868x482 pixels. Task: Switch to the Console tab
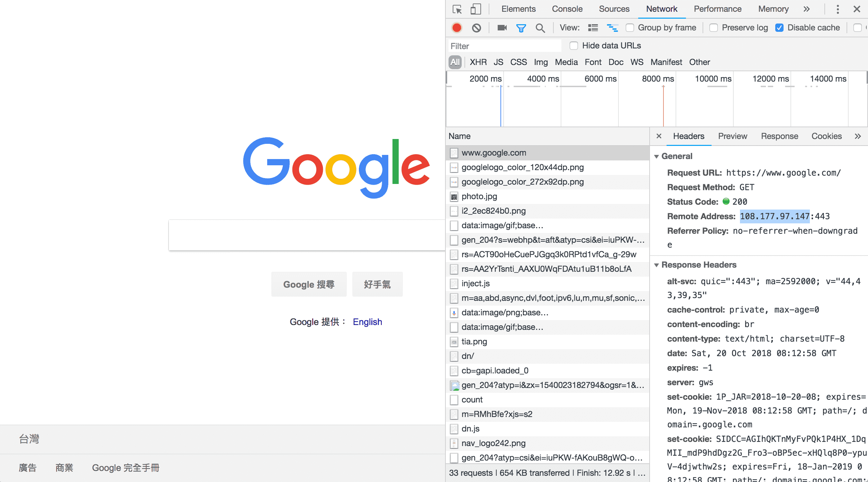pos(567,9)
